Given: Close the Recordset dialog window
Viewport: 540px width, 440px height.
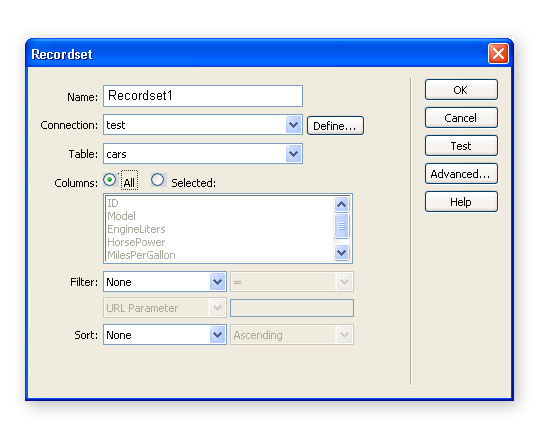Looking at the screenshot, I should [498, 54].
